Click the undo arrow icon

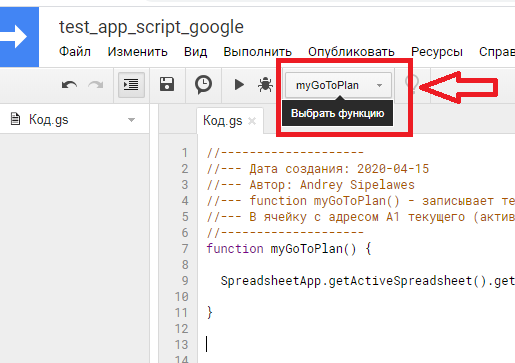[x=69, y=85]
